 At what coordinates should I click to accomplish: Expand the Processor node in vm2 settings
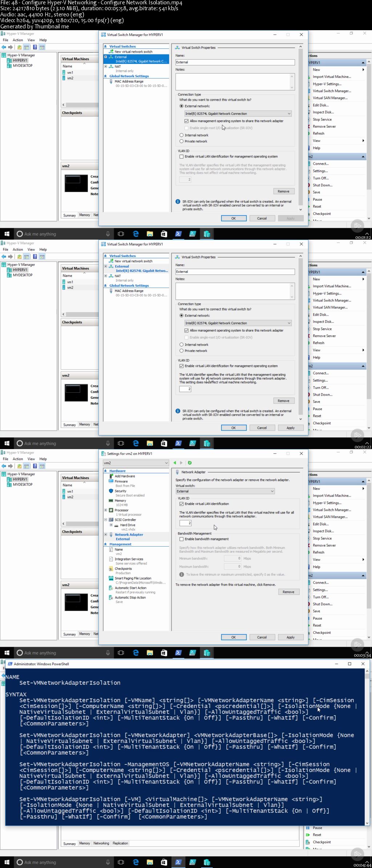106,510
